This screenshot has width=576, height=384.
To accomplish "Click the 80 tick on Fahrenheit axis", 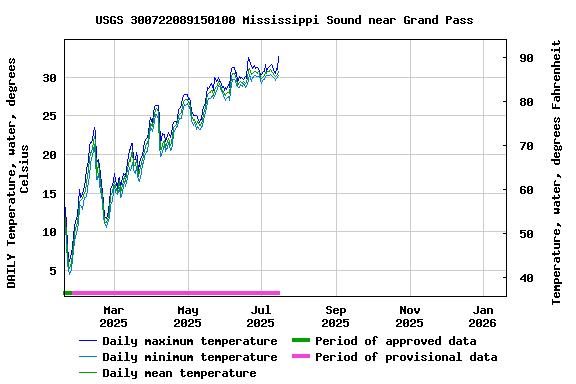I will click(526, 102).
